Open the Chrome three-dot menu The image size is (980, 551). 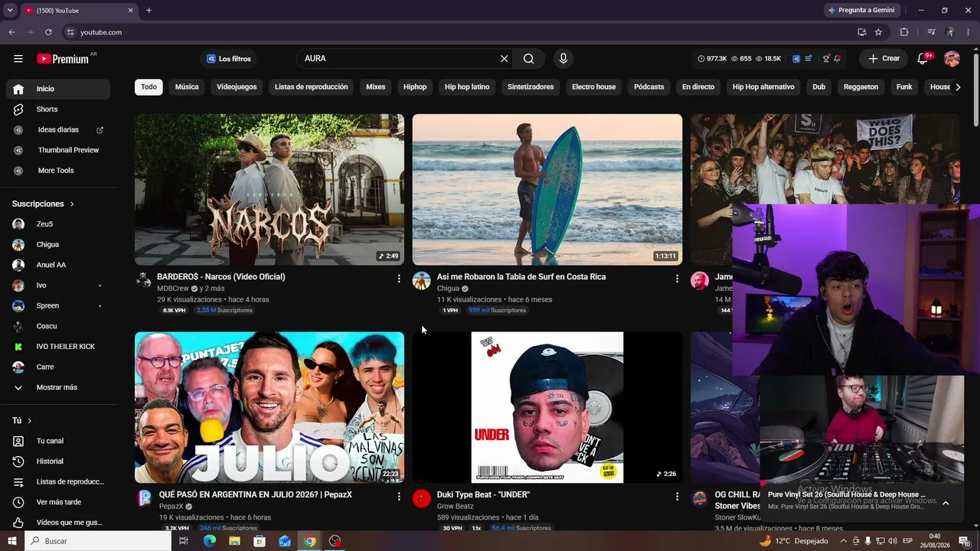(968, 32)
